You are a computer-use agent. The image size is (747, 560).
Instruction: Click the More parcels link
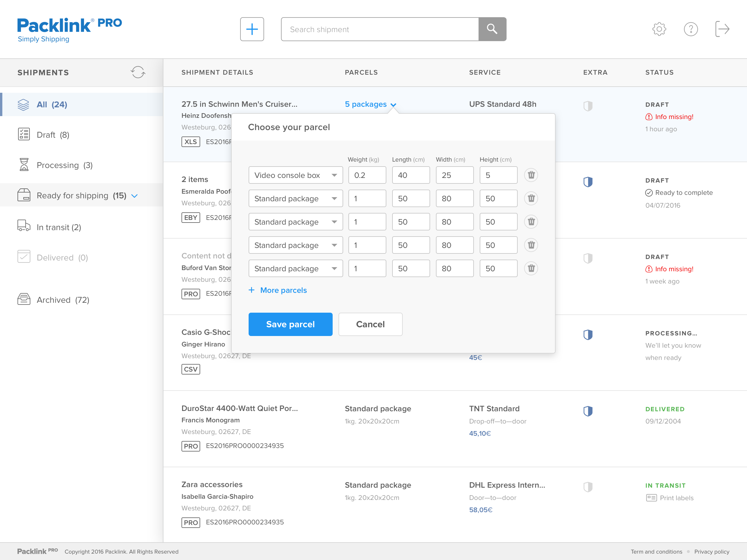click(x=283, y=290)
